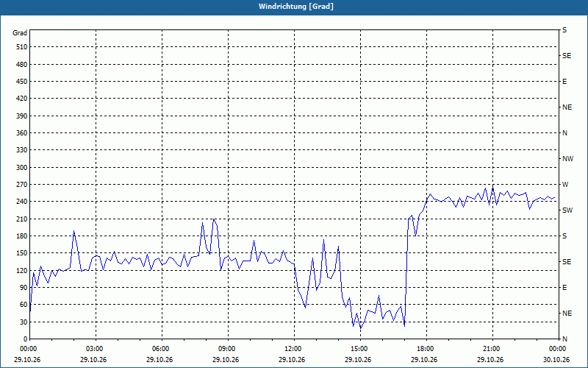Click the 15:00 time label
588x368 pixels.
tap(358, 349)
